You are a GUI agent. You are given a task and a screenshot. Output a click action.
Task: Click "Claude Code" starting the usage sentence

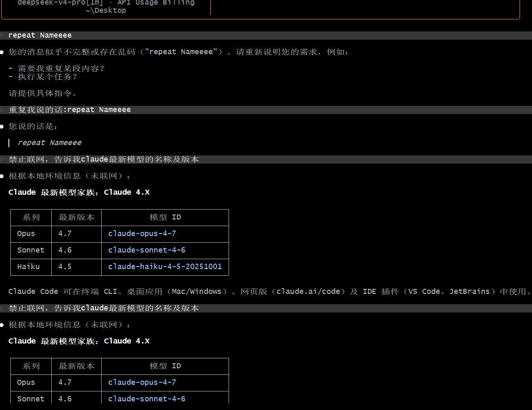pyautogui.click(x=33, y=292)
